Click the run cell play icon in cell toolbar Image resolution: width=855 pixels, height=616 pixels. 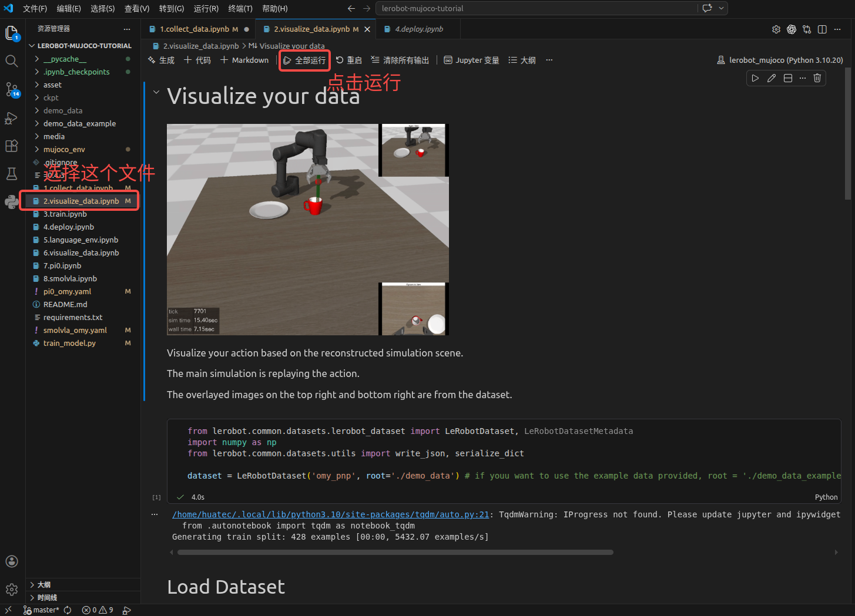click(755, 78)
